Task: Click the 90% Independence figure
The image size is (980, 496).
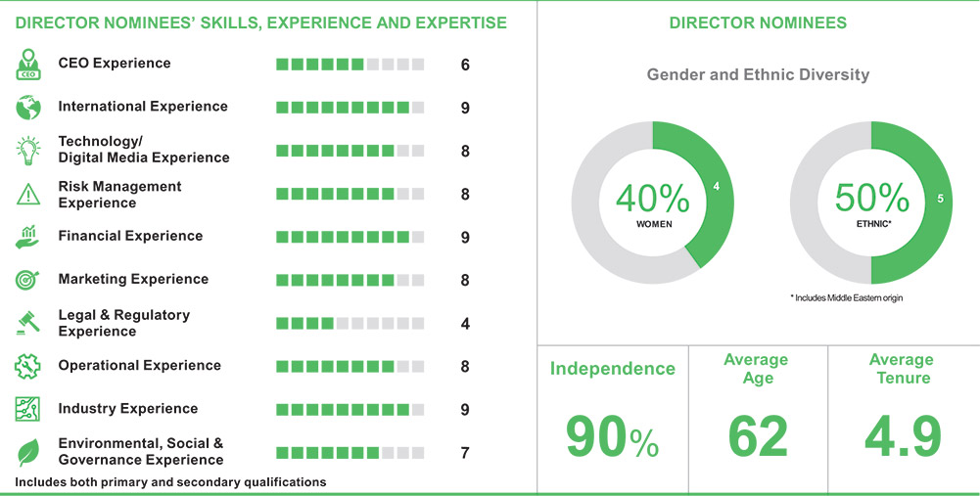Action: pos(612,436)
